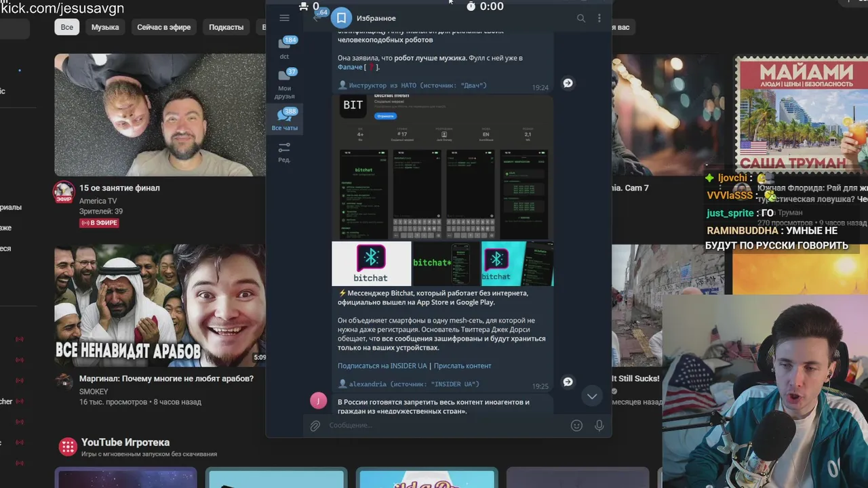Click the back arrow in the chat header

(317, 18)
